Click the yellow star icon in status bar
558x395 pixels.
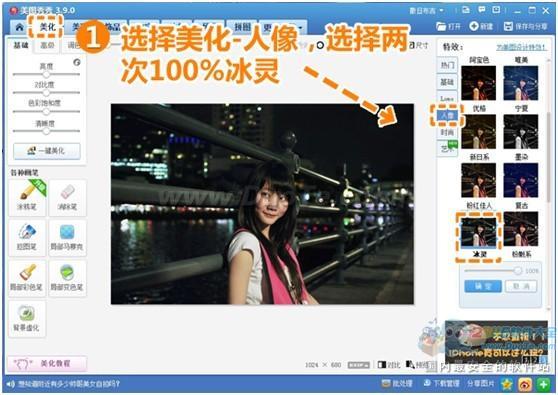click(507, 384)
